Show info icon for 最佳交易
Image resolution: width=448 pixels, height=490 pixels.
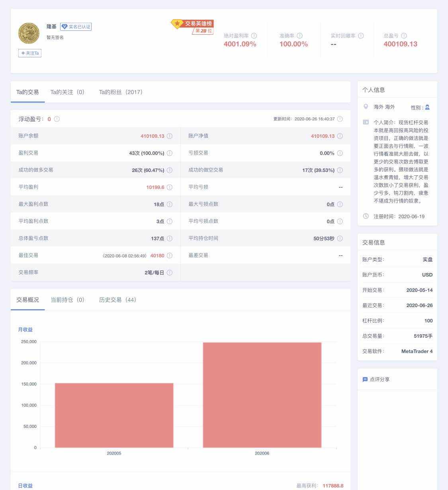point(170,256)
